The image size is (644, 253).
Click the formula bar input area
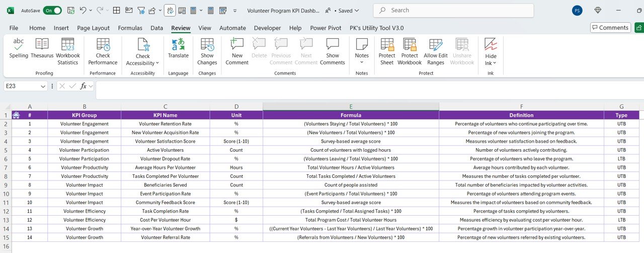click(369, 90)
